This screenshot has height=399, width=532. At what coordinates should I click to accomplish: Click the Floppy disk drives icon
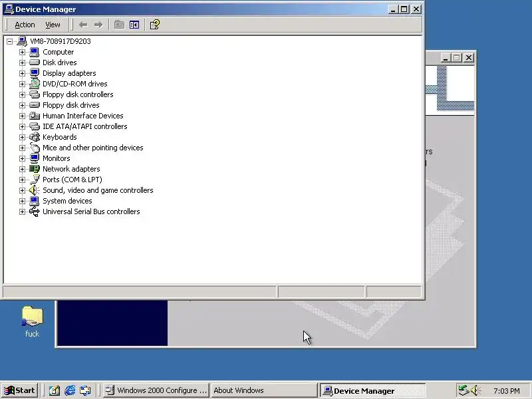pyautogui.click(x=35, y=105)
